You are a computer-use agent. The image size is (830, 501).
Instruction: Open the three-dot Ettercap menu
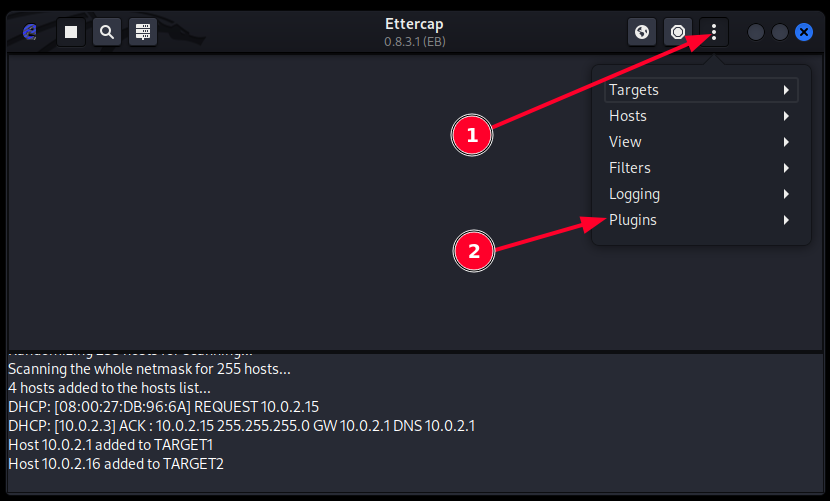click(714, 32)
